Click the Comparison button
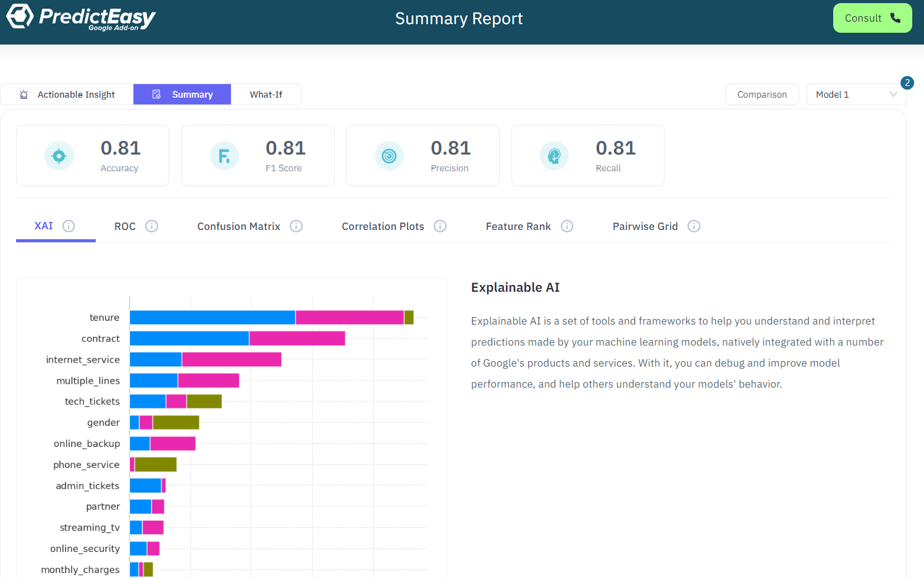This screenshot has width=924, height=578. [x=762, y=95]
